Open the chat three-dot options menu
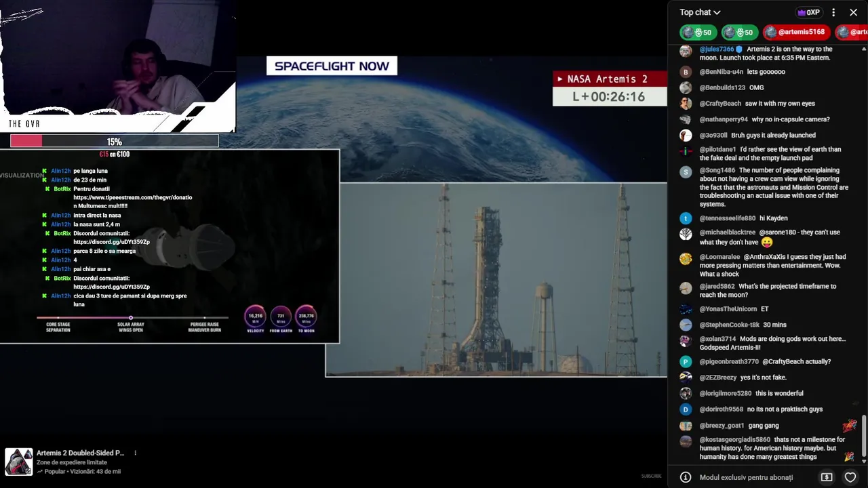Screen dimensions: 868x488 [x=834, y=12]
